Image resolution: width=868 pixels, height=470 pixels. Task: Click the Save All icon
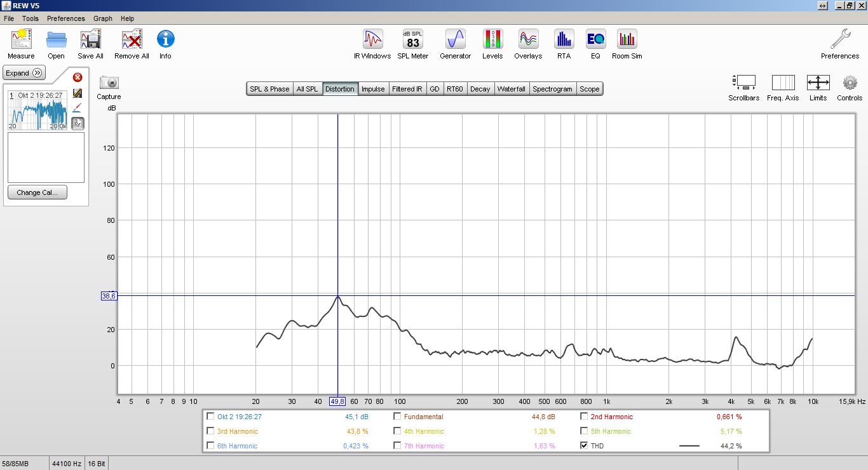(91, 39)
